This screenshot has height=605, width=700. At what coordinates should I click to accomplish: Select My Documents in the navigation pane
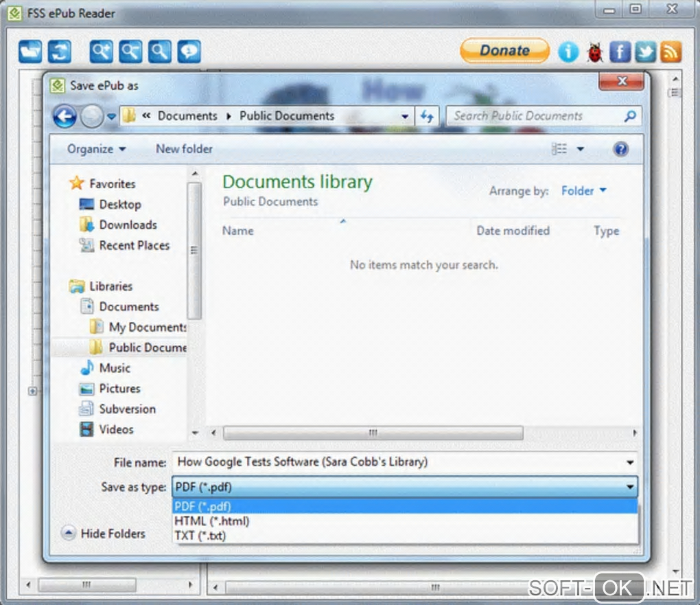pos(148,327)
